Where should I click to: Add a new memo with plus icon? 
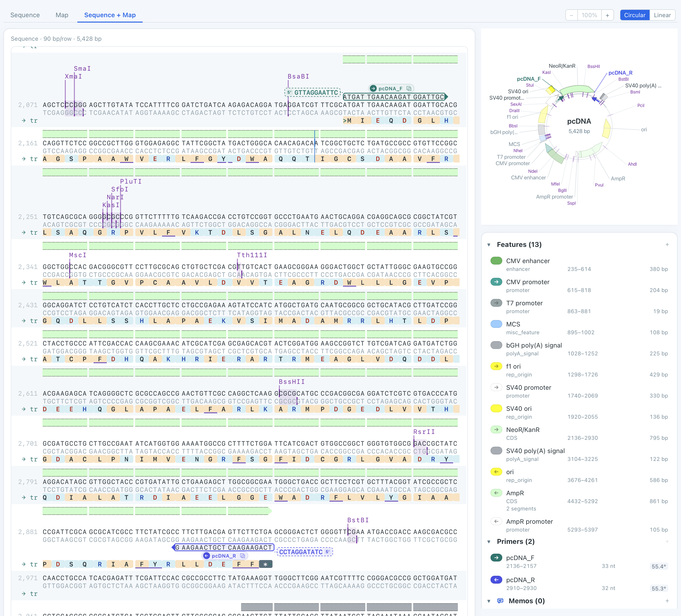667,601
